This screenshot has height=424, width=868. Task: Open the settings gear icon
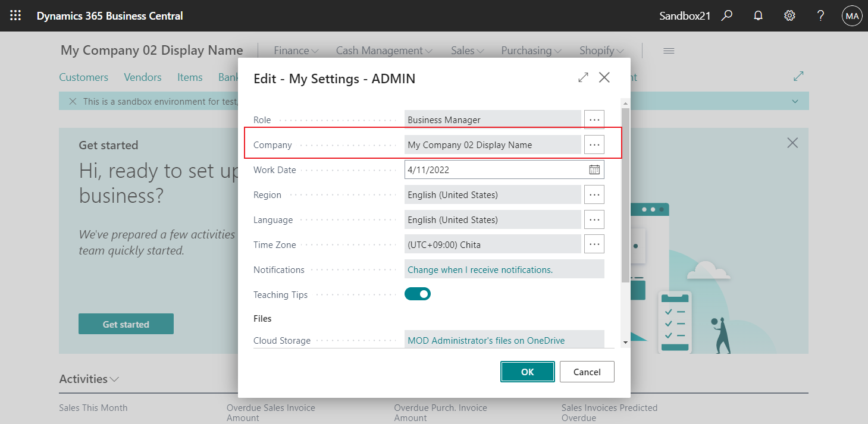pos(789,15)
